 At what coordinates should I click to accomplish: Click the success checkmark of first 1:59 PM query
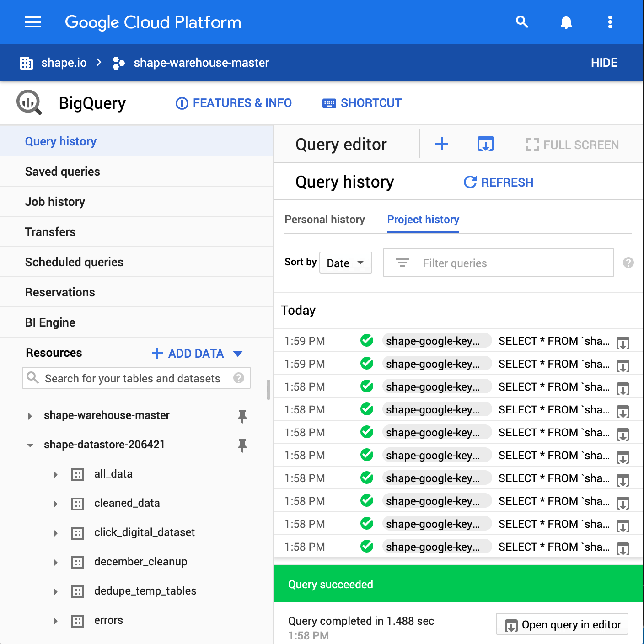coord(367,340)
